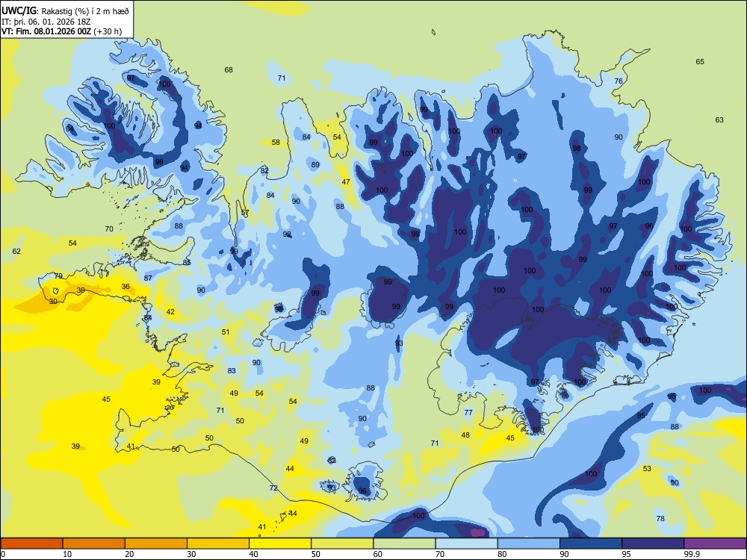This screenshot has height=560, width=747.
Task: Select the 10–20 orange legend swatch
Action: pyautogui.click(x=94, y=544)
